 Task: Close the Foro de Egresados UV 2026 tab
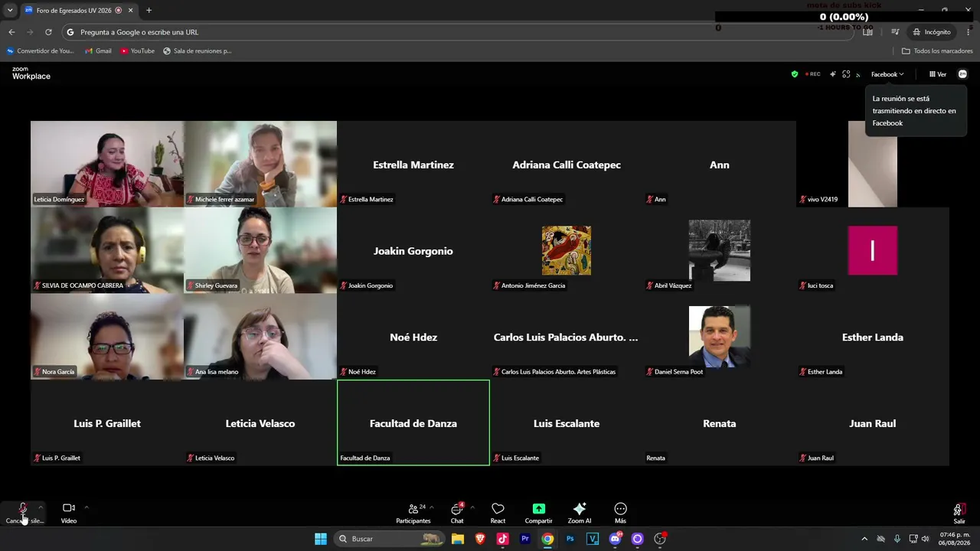(132, 11)
